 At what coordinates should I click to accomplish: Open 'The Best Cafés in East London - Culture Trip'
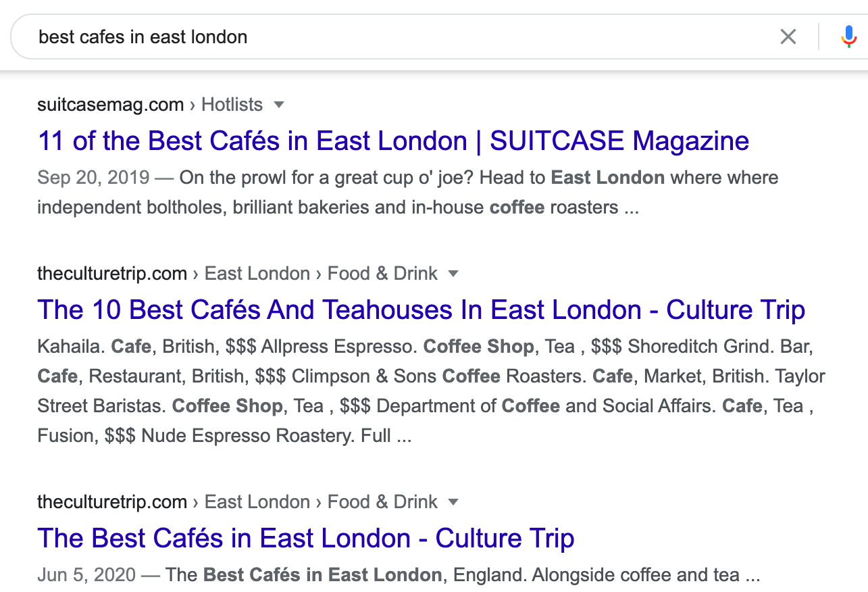coord(305,539)
